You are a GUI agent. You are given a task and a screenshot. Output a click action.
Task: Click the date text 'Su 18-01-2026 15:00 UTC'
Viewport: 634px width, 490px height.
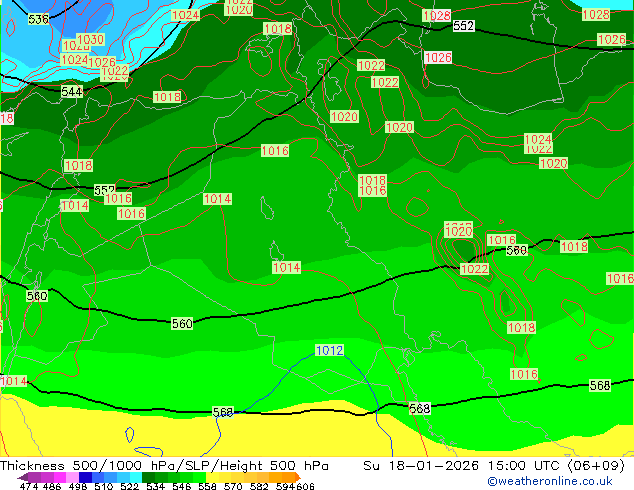point(463,465)
